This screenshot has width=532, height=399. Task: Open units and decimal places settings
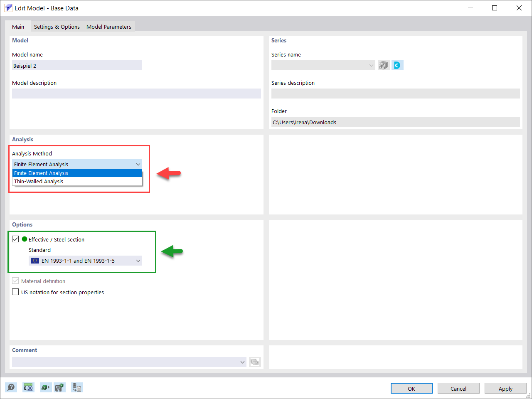coord(28,387)
